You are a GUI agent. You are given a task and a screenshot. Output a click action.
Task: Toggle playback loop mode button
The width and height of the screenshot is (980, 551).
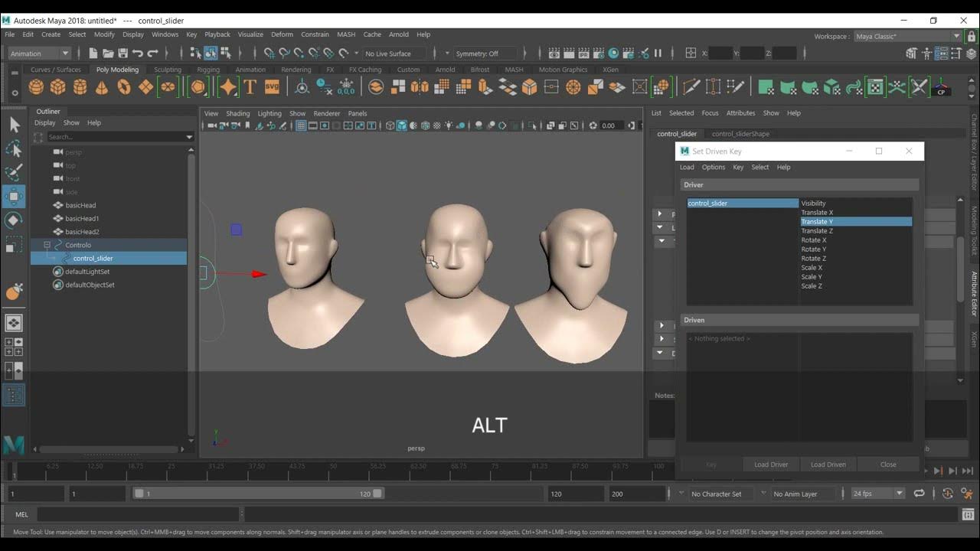pyautogui.click(x=919, y=494)
